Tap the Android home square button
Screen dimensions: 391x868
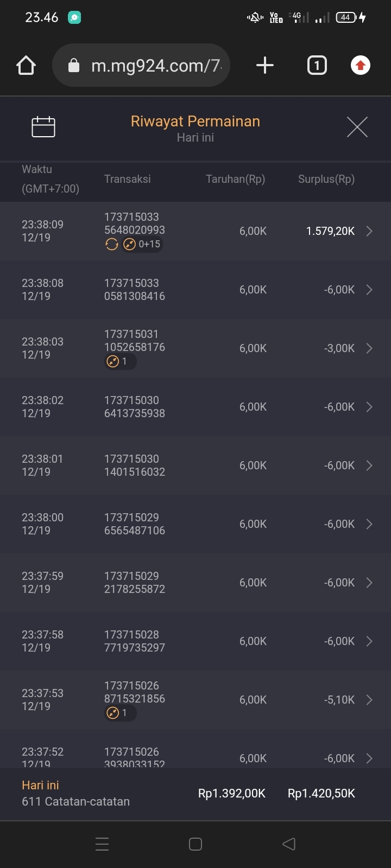pyautogui.click(x=195, y=844)
